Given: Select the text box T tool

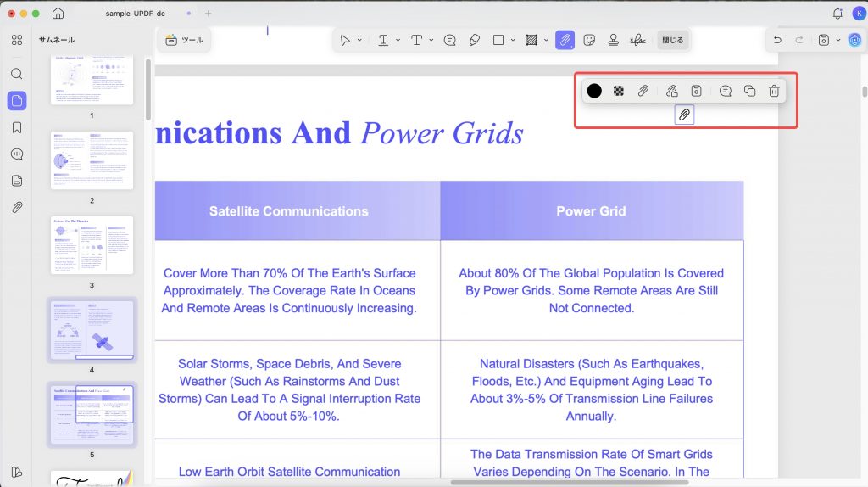Looking at the screenshot, I should pyautogui.click(x=417, y=40).
